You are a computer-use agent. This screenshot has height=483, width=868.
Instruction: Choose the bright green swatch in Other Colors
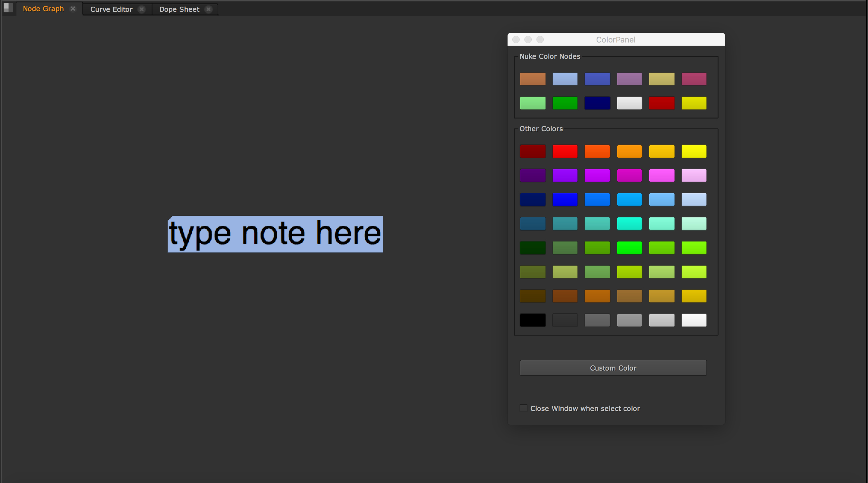(x=629, y=248)
